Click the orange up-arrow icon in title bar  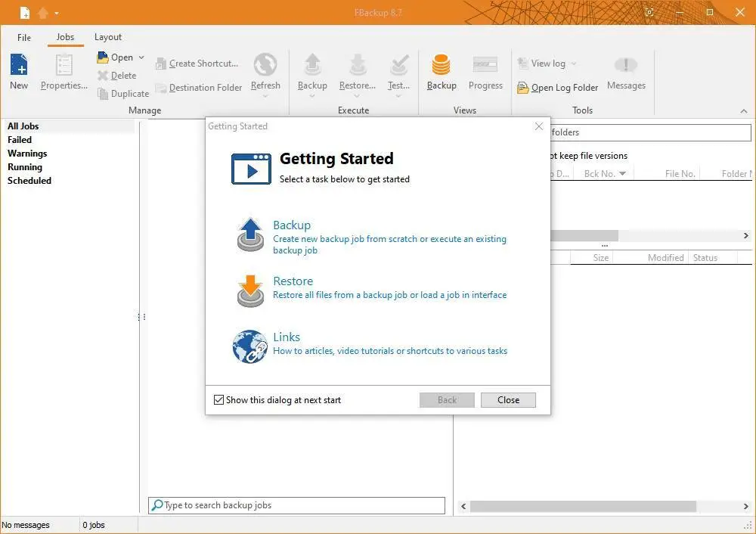[x=43, y=13]
